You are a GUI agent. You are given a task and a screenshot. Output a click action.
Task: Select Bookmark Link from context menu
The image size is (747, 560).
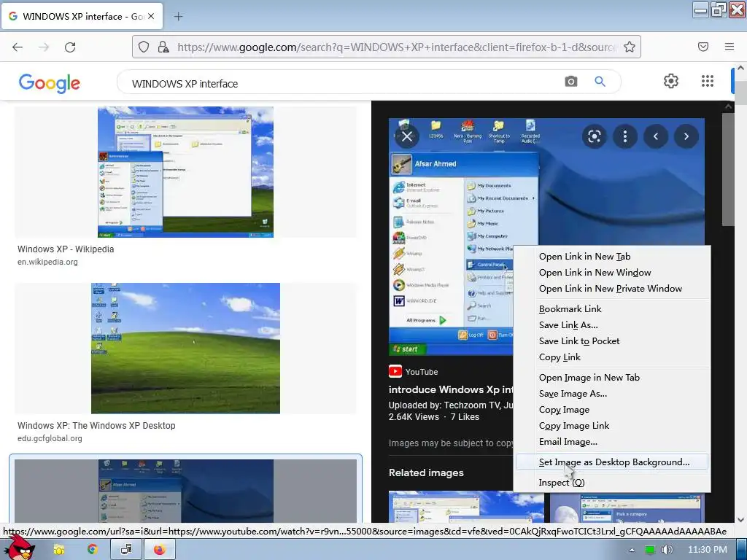(x=613, y=308)
